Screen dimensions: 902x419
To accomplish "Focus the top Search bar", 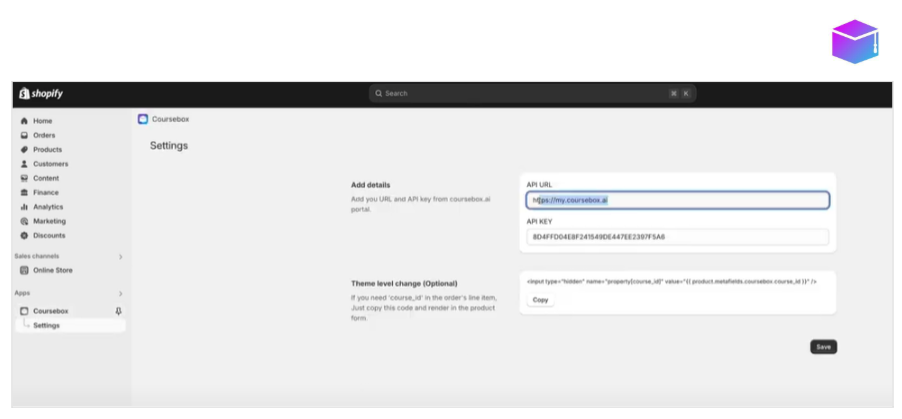I will 532,93.
